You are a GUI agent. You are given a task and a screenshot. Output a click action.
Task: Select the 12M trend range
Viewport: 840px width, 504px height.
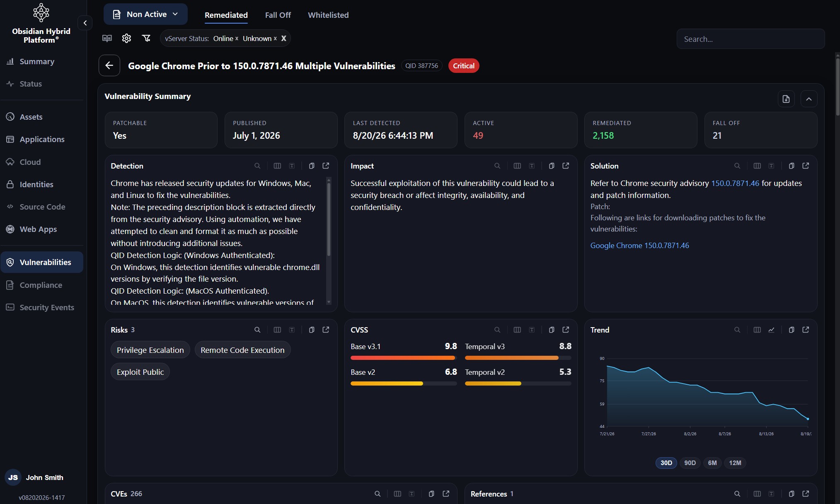pos(735,463)
